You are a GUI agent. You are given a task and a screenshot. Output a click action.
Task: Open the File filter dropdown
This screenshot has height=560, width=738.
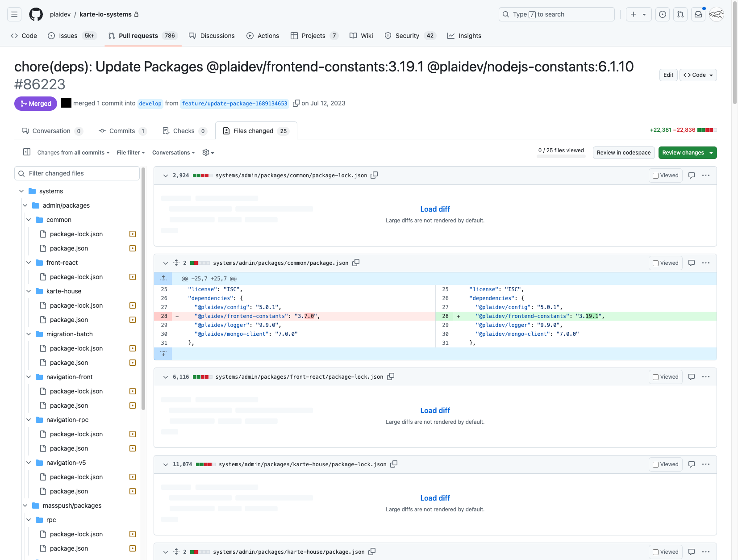(x=130, y=152)
